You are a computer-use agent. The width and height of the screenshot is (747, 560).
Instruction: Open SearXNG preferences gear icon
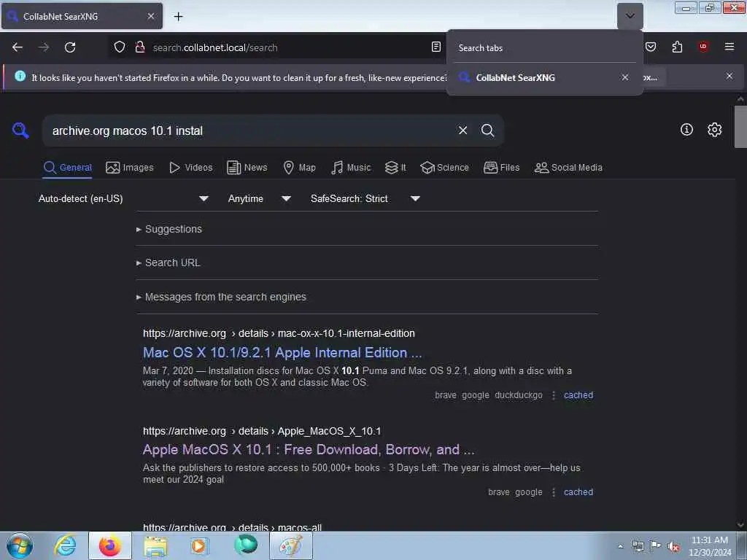[714, 130]
